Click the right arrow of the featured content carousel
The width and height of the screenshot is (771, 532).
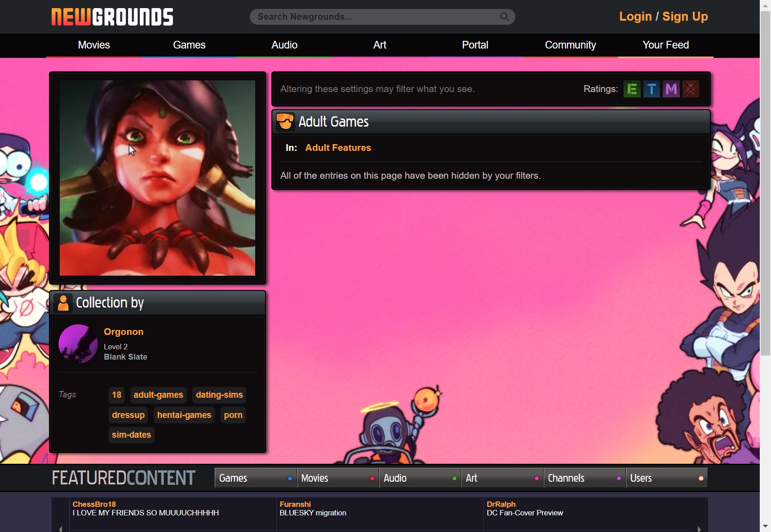pos(699,528)
